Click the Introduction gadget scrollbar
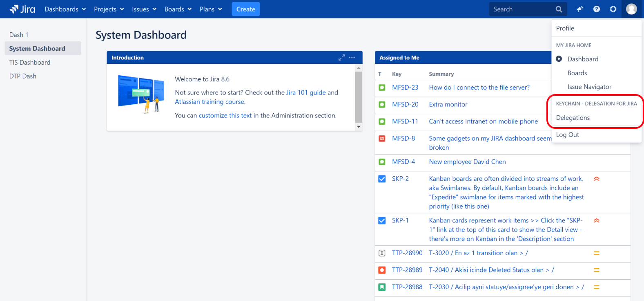The width and height of the screenshot is (644, 301). click(x=359, y=97)
